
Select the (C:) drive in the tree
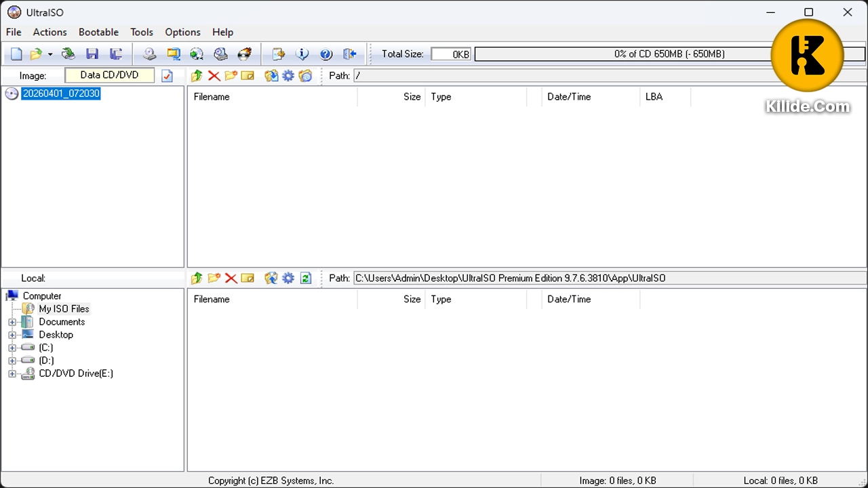(45, 348)
